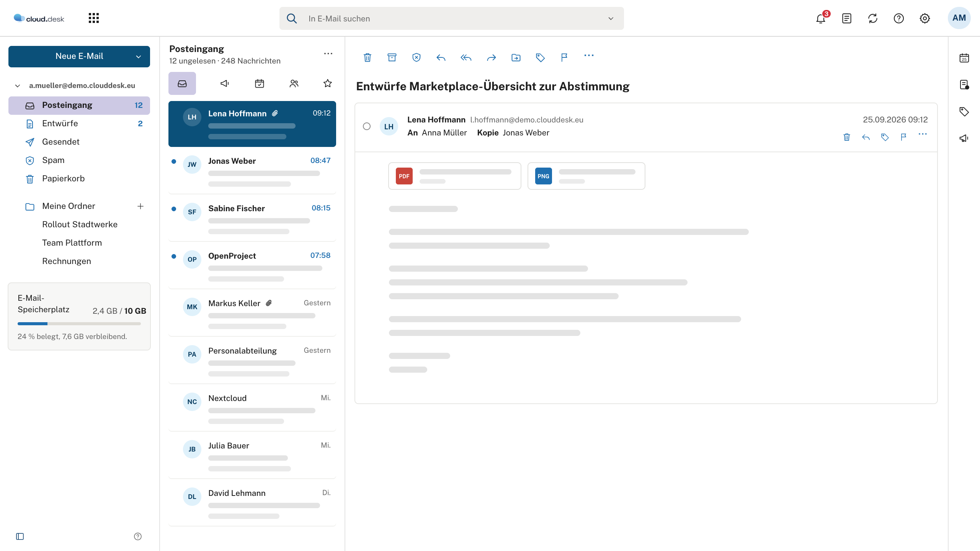This screenshot has width=980, height=551.
Task: Select the inbox filter tab
Action: coord(182,83)
